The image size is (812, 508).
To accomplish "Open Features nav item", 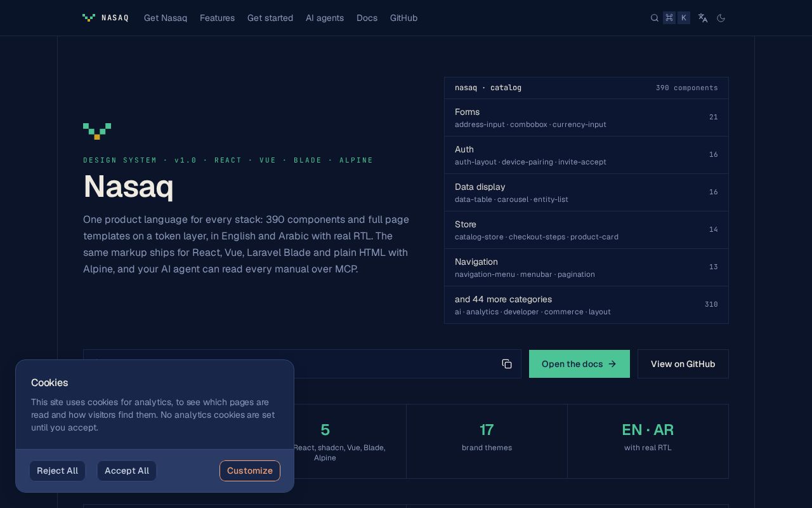I will click(217, 18).
